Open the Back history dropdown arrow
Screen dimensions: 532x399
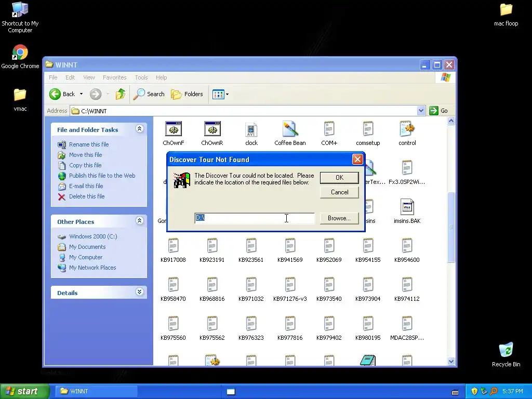pyautogui.click(x=81, y=94)
